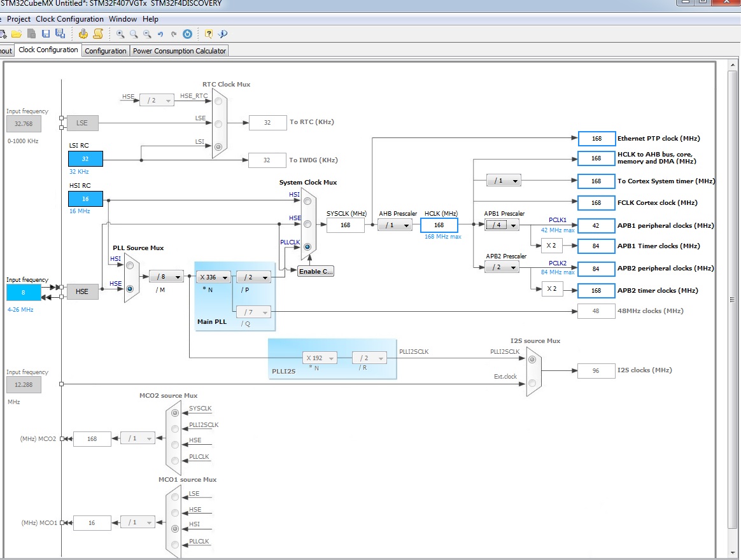Viewport: 741px width, 560px height.
Task: Select HSI in MCO1 source Mux
Action: (175, 529)
